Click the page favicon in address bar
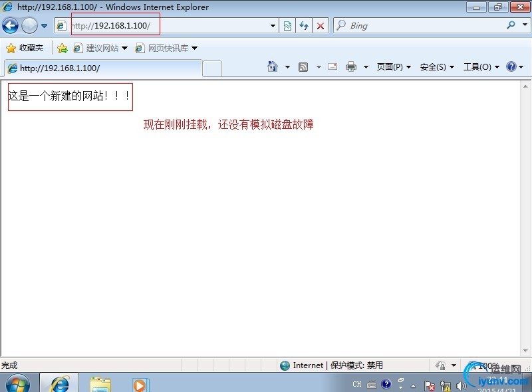Screen dimensions: 532x392 click(x=61, y=26)
